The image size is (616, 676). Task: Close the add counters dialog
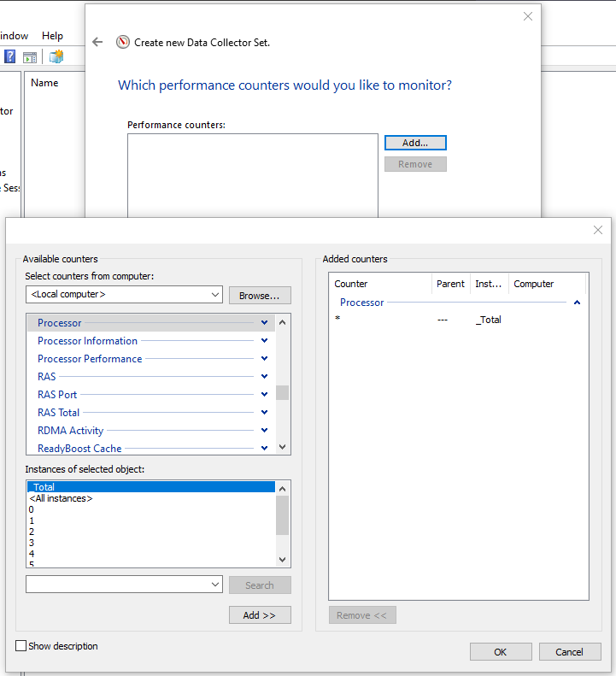tap(597, 230)
